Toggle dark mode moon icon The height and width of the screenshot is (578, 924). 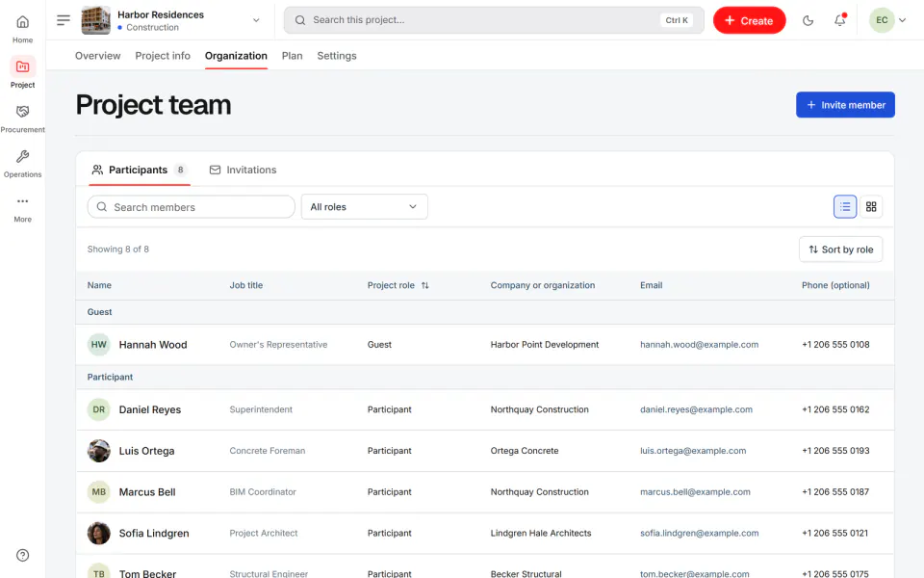808,20
